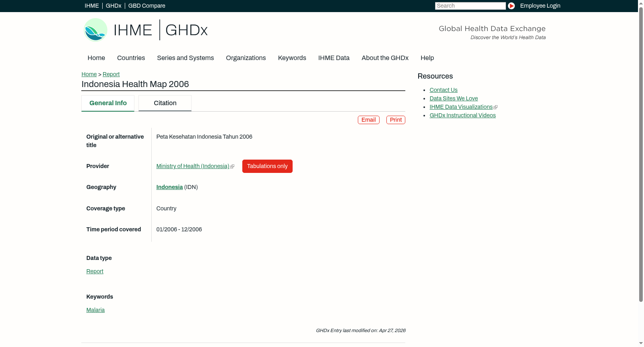Click the scrollbar down arrow

click(x=641, y=343)
